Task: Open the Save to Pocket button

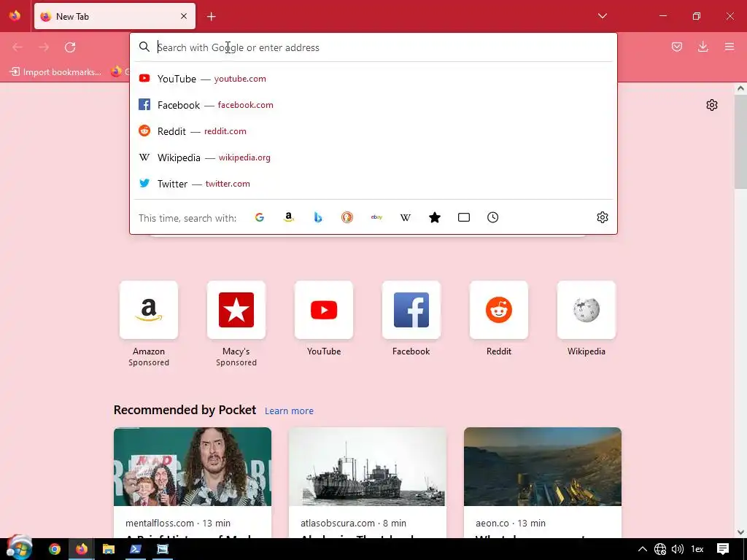Action: 676,47
